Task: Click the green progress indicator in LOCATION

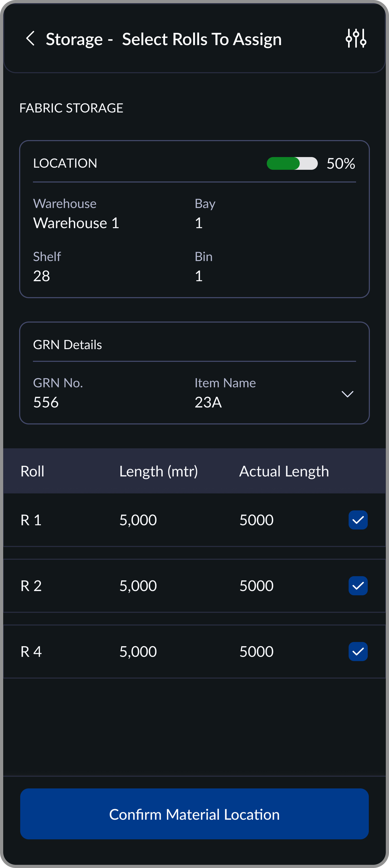Action: click(284, 164)
